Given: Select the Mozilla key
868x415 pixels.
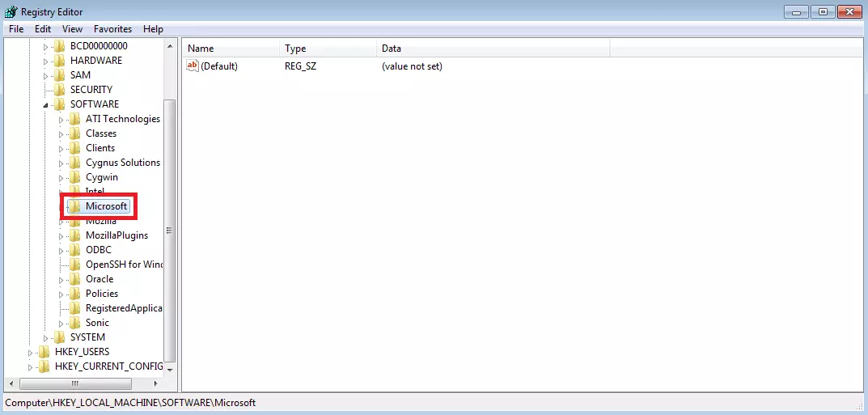Looking at the screenshot, I should 101,221.
